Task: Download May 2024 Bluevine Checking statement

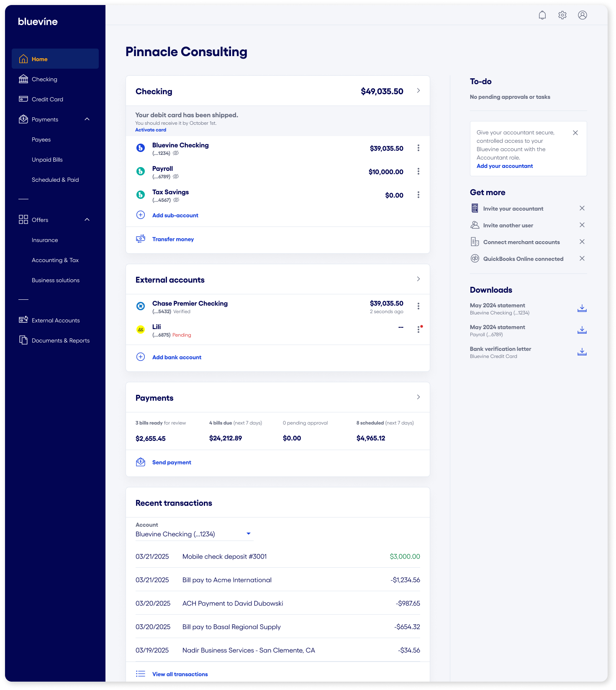Action: coord(582,309)
